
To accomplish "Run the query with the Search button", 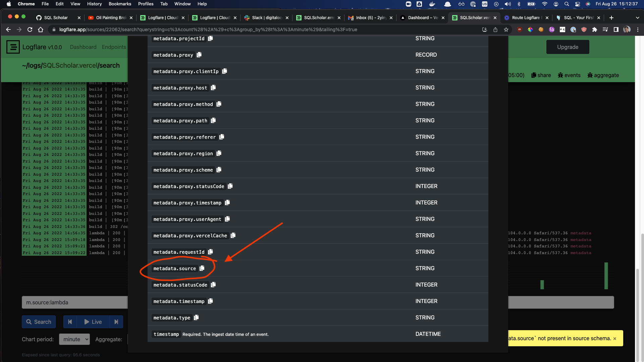I will 39,322.
